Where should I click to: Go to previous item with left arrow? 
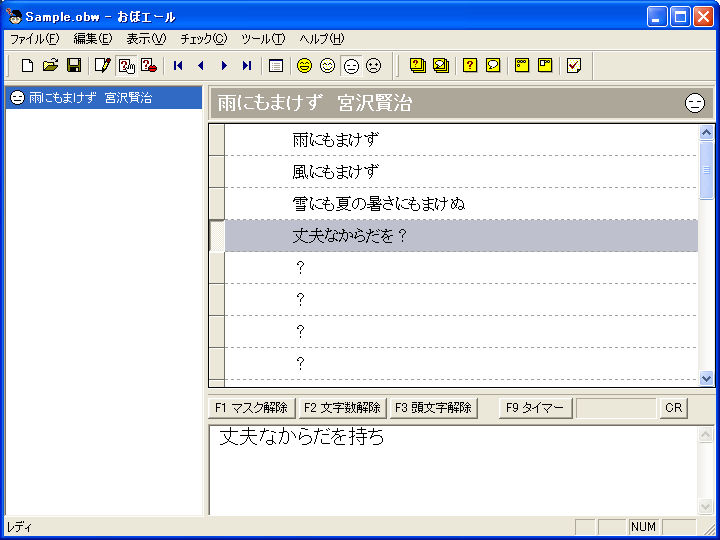pos(201,66)
